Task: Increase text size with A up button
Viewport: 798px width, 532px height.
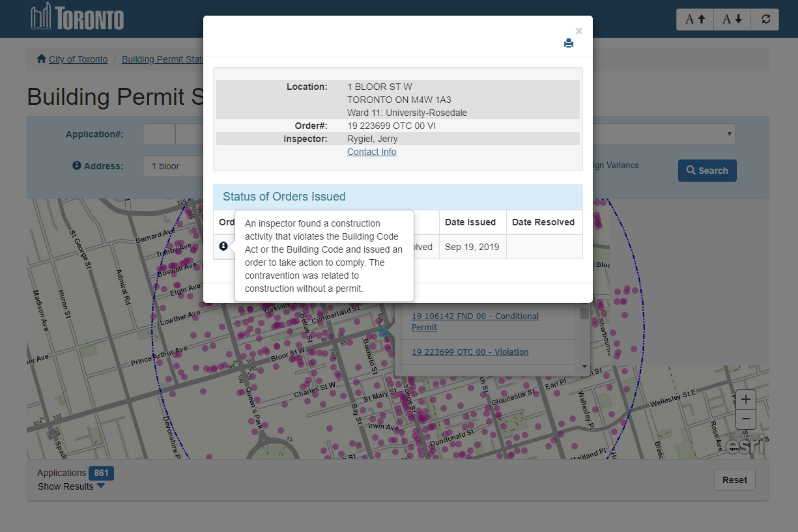Action: pos(695,19)
